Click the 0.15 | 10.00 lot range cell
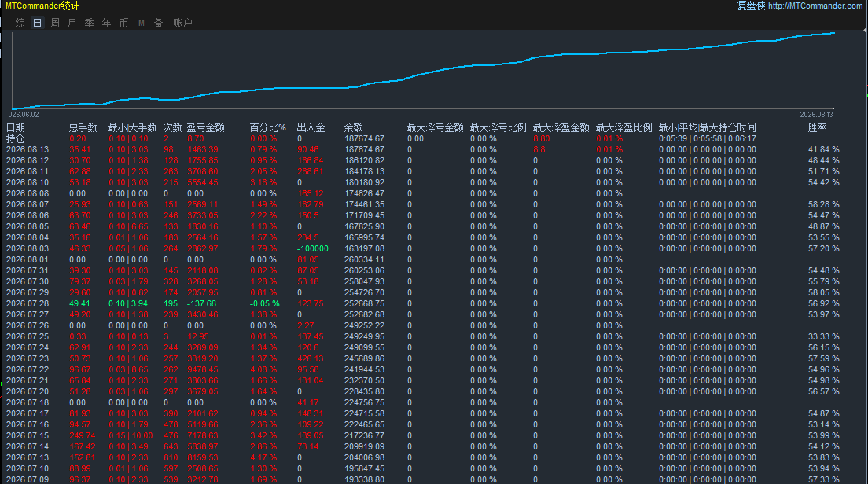Screen dimensions: 868x484 click(x=131, y=435)
